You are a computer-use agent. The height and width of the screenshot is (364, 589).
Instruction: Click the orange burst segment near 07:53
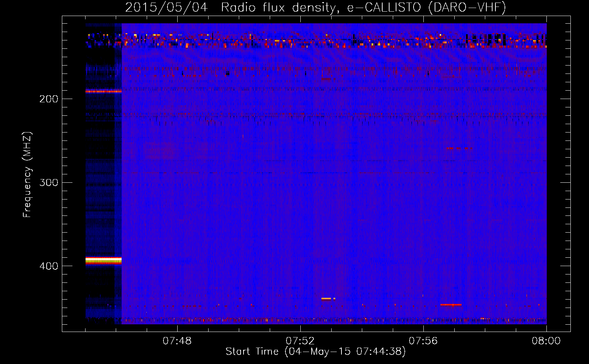[328, 298]
